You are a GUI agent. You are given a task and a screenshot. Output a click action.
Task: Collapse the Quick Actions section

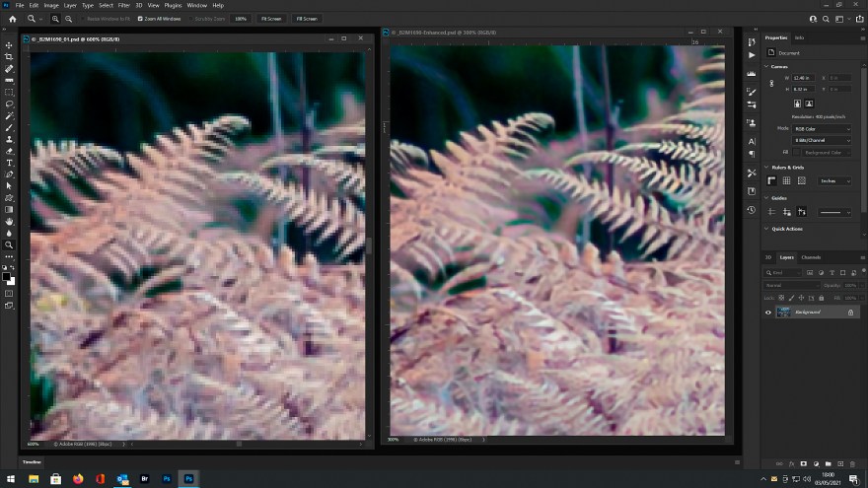click(x=766, y=229)
